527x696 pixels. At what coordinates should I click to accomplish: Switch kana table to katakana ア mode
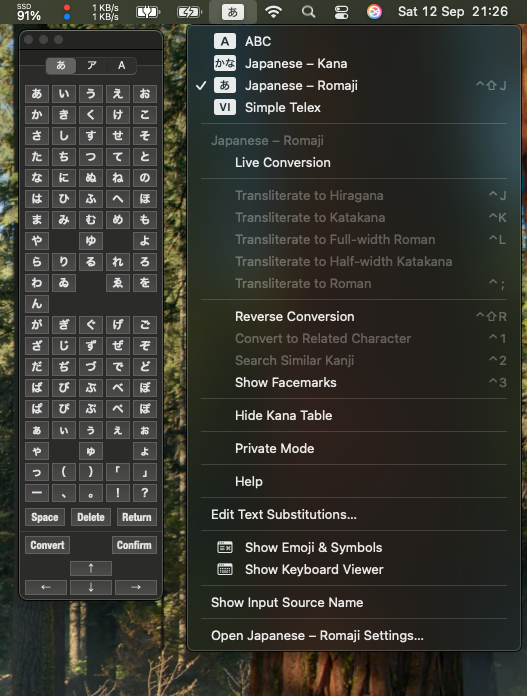tap(91, 66)
